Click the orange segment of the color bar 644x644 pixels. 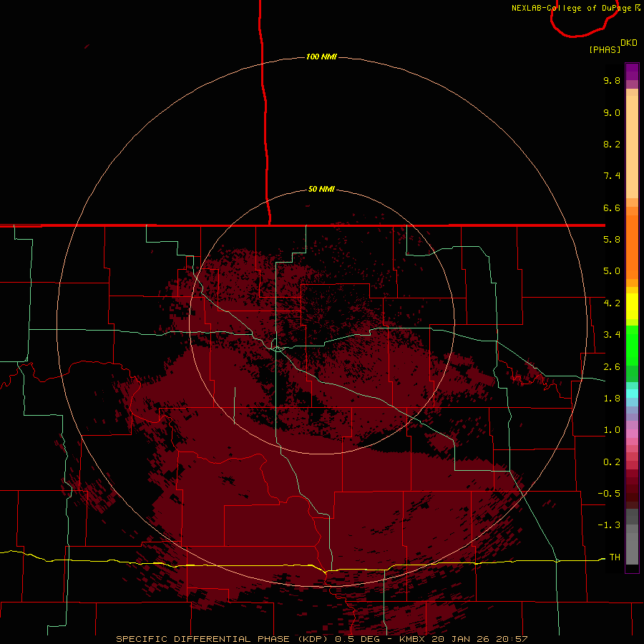(632, 246)
